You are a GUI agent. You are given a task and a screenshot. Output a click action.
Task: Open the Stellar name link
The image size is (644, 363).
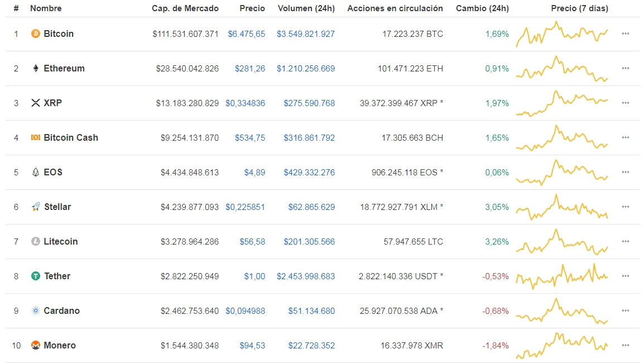tap(57, 207)
